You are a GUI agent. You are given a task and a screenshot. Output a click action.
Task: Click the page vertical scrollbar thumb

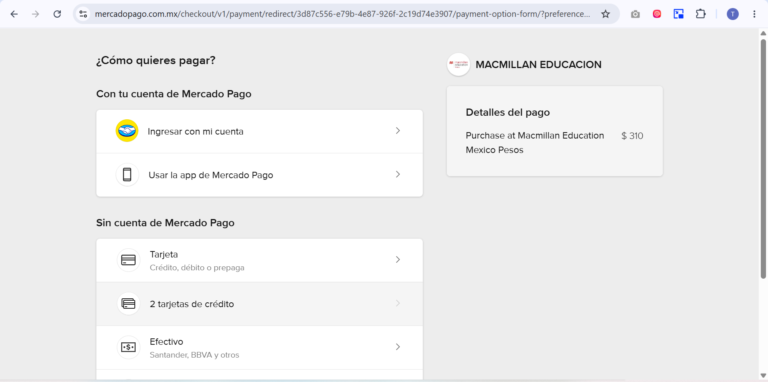point(763,158)
